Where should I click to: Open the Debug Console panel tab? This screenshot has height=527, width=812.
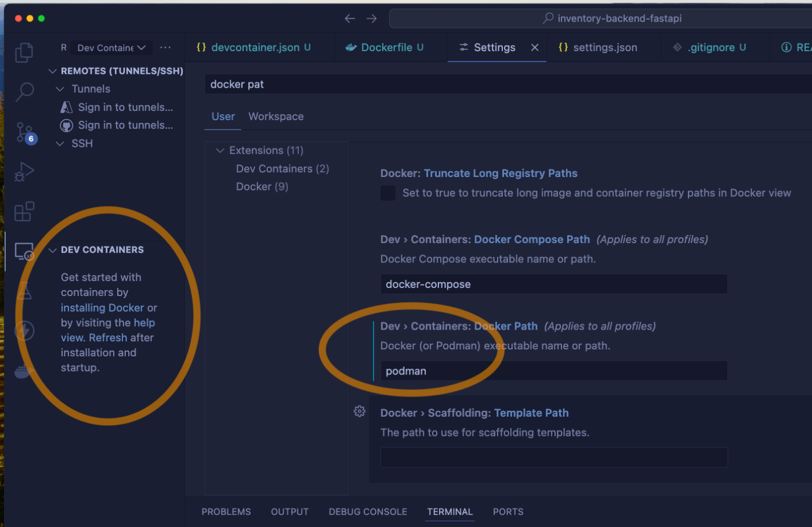368,512
